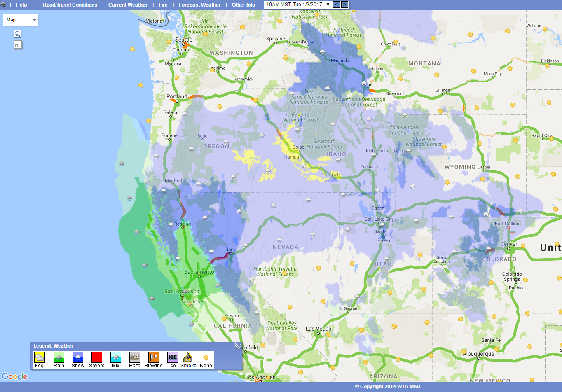562x392 pixels.
Task: Open the Map type dropdown
Action: (x=21, y=19)
